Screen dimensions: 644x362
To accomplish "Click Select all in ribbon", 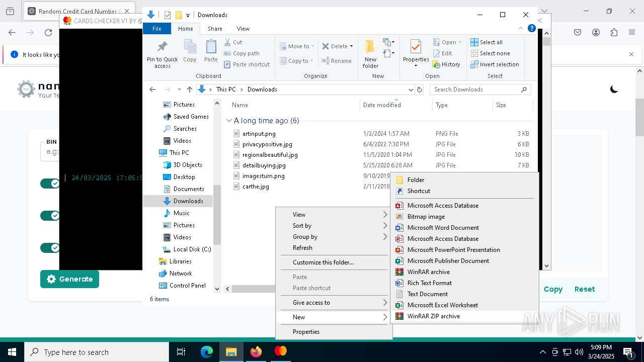I will (487, 42).
